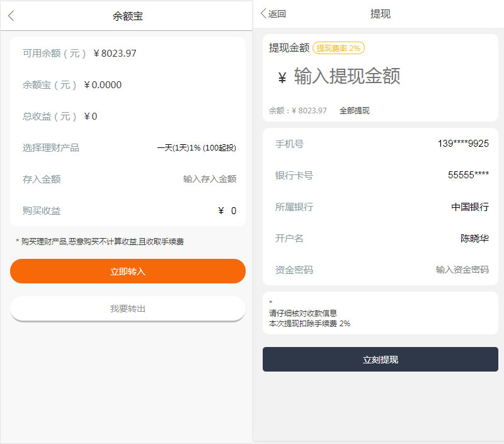Tap the 返回 back button
The width and height of the screenshot is (504, 444).
273,14
